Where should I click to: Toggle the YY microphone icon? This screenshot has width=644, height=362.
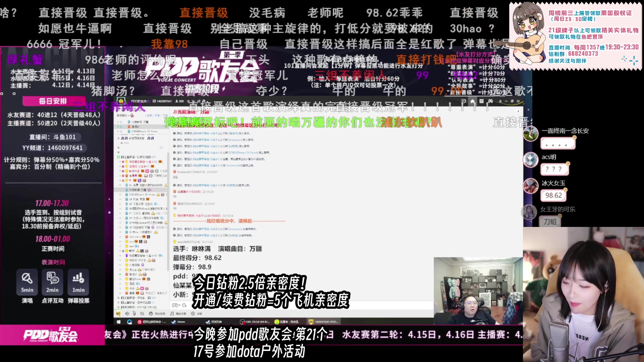point(134,313)
